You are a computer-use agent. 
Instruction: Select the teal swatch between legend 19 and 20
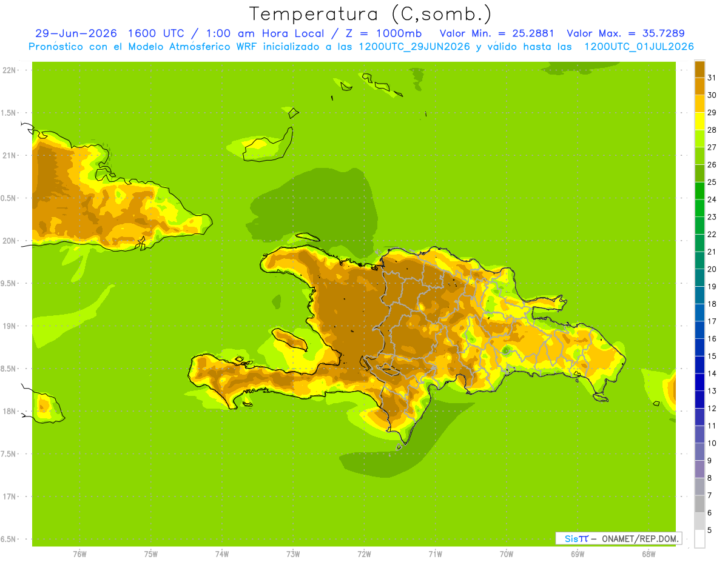[x=699, y=278]
